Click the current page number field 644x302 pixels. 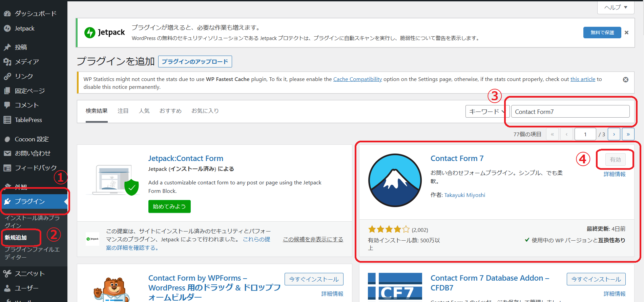point(585,134)
